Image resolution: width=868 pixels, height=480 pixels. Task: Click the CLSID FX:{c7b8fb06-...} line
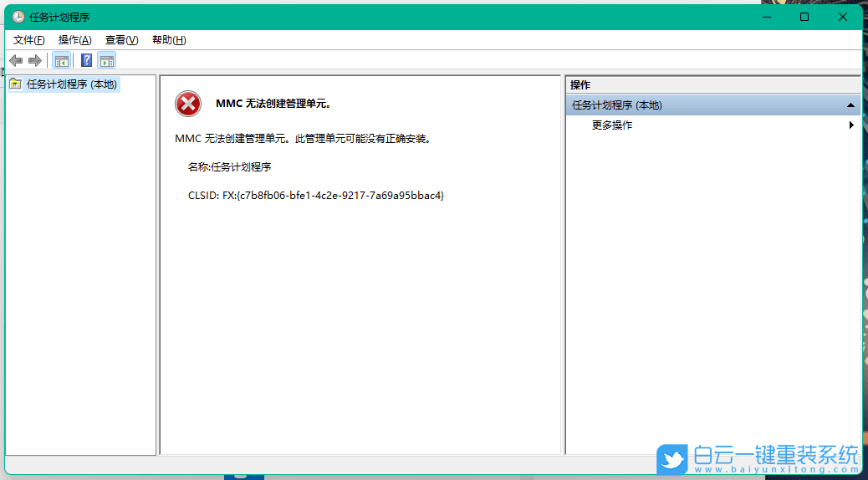(x=316, y=196)
